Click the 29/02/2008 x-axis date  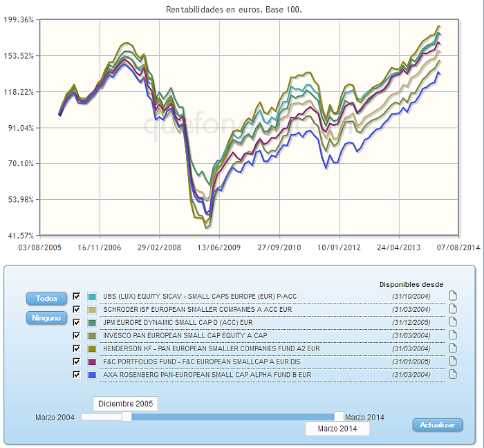[x=159, y=248]
